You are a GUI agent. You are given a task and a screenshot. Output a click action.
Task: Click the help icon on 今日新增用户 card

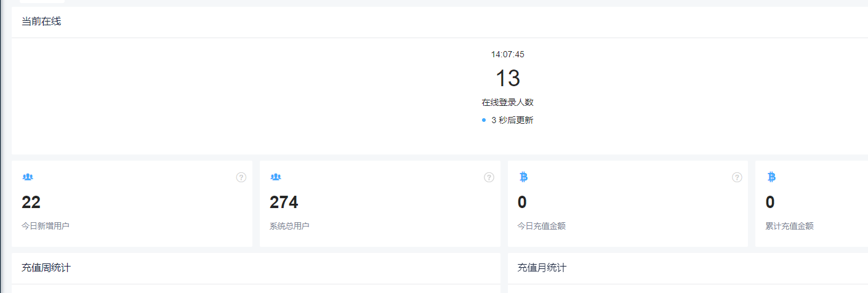pos(241,177)
